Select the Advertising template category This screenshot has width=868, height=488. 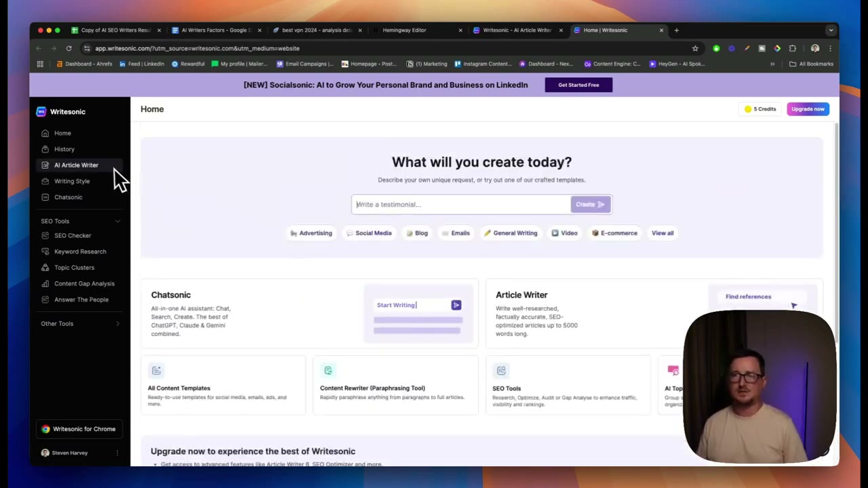(311, 233)
